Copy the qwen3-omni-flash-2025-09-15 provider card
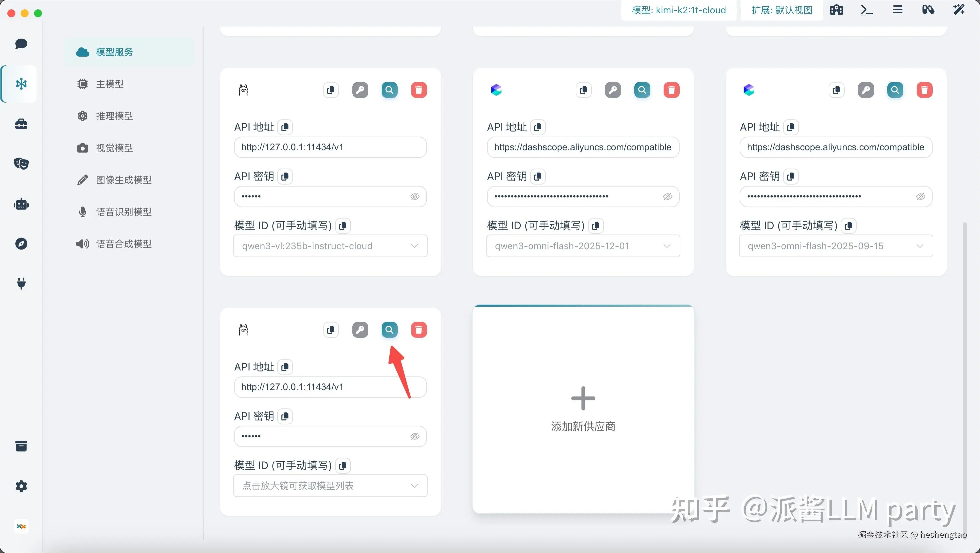Screen dimensions: 980x553 (x=836, y=90)
